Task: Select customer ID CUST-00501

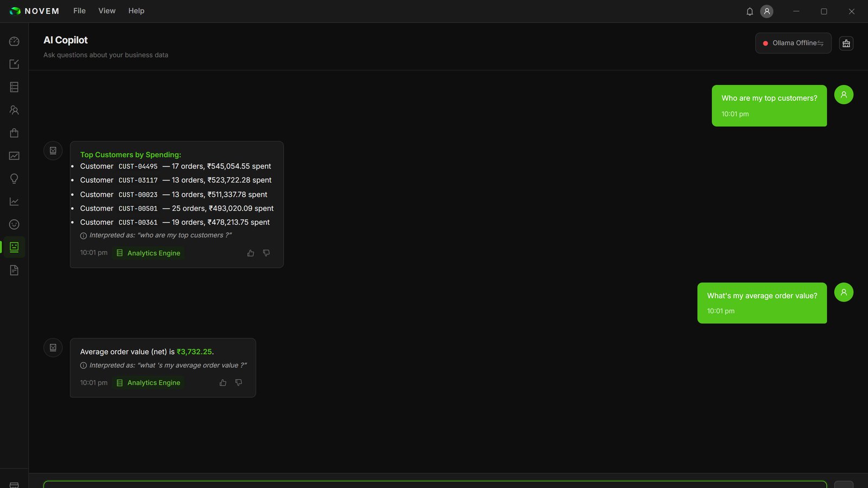Action: pos(138,209)
